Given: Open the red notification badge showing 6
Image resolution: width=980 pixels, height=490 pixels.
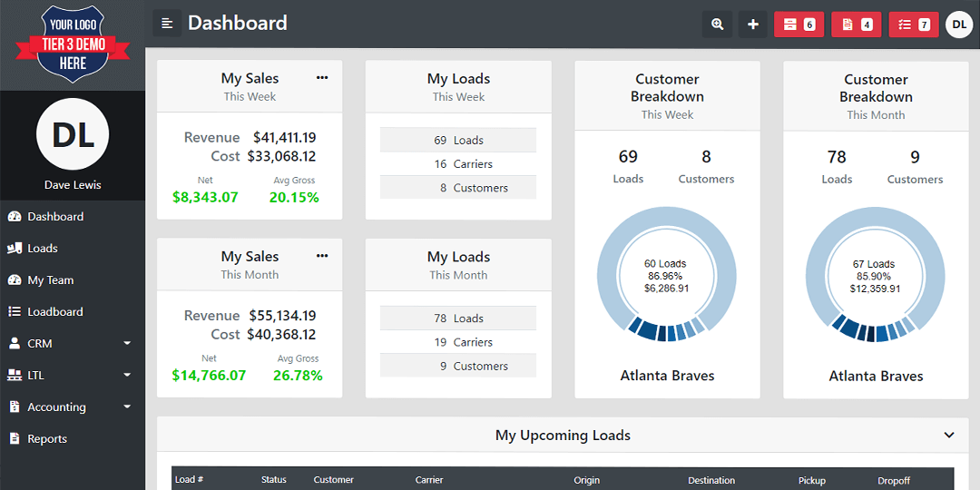Looking at the screenshot, I should click(799, 24).
